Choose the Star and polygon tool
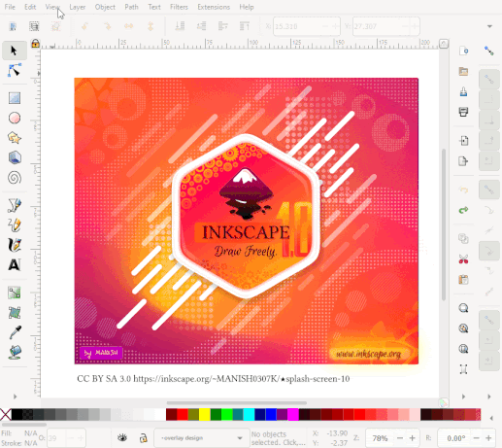Viewport: 502px width, 448px height. pyautogui.click(x=15, y=138)
